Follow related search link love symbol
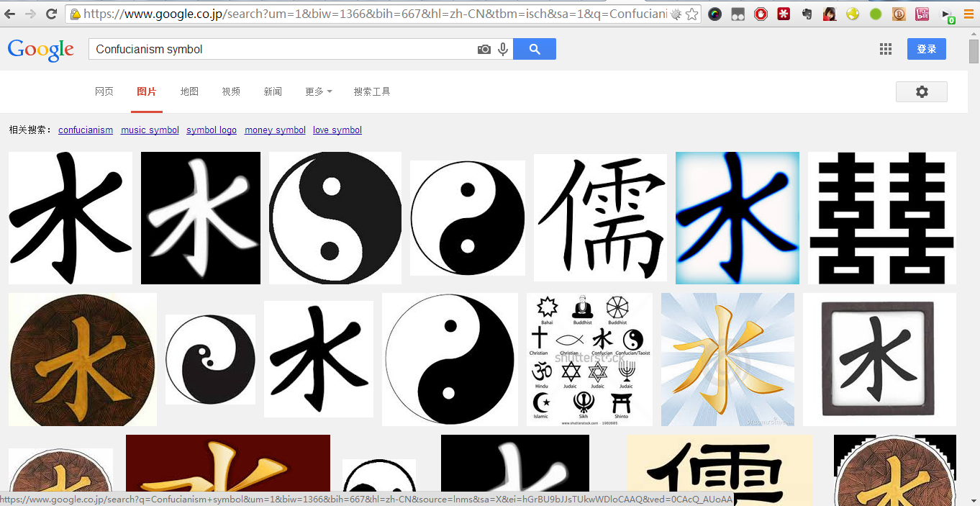This screenshot has width=980, height=506. (337, 130)
